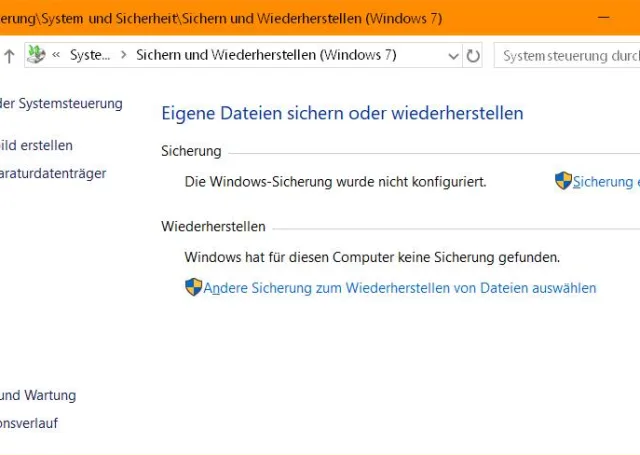Refresh the address bar location
The image size is (640, 455).
473,56
